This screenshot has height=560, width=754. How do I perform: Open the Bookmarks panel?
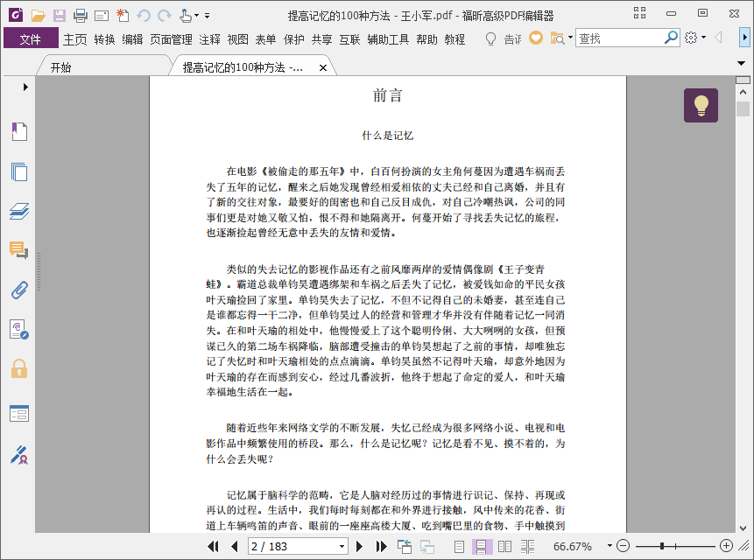point(19,131)
